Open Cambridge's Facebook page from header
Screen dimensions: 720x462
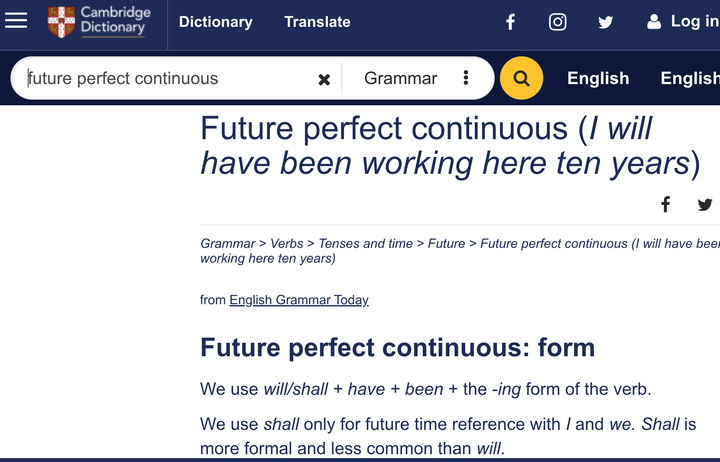pyautogui.click(x=510, y=22)
